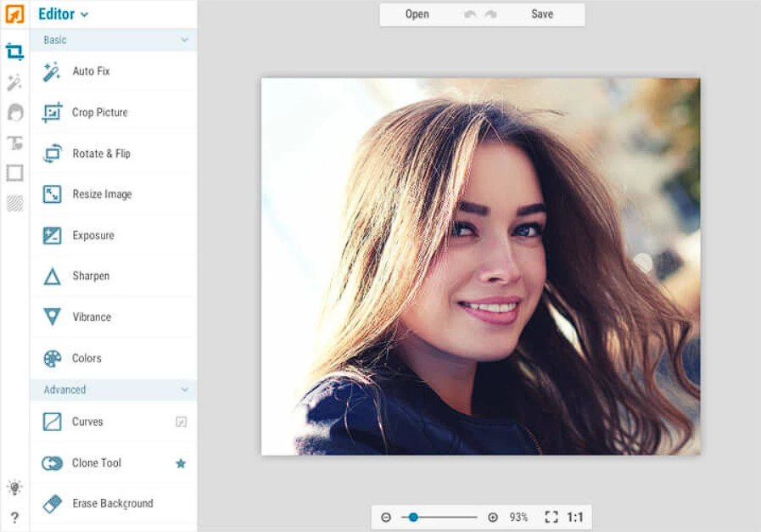Toggle fullscreen fit view icon
Screen dimensions: 761x532
click(x=551, y=517)
